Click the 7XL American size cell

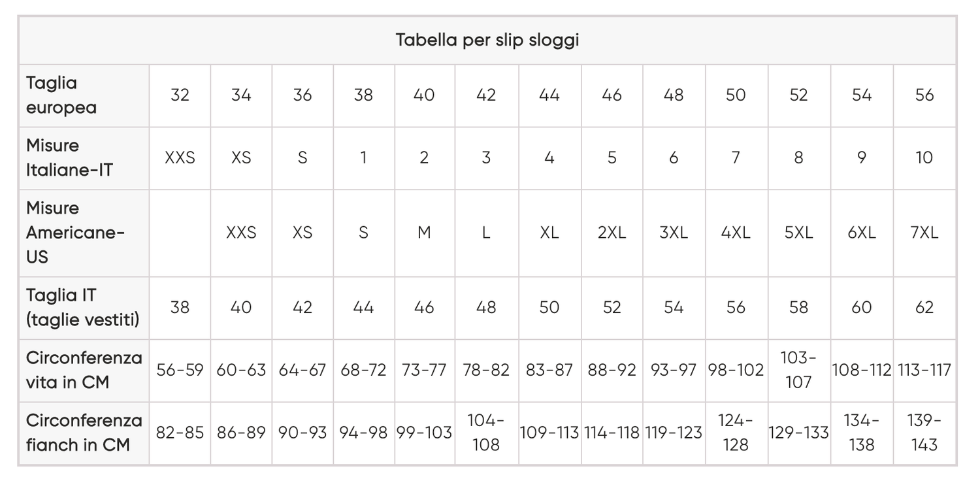[924, 233]
